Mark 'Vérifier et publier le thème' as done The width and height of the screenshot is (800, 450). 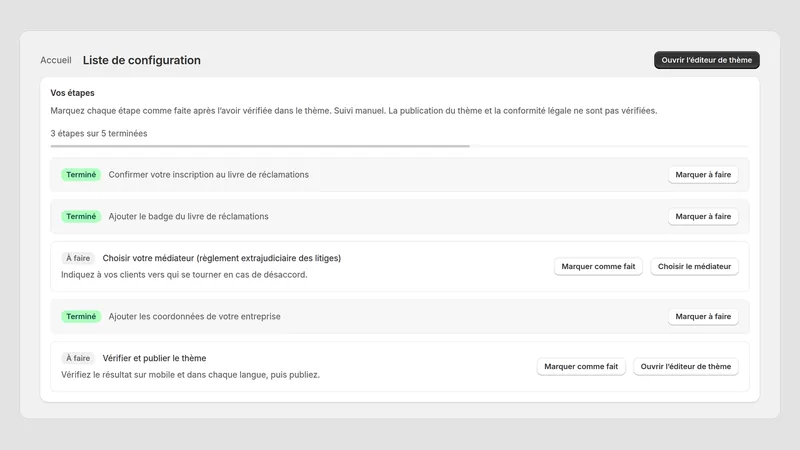click(x=581, y=366)
